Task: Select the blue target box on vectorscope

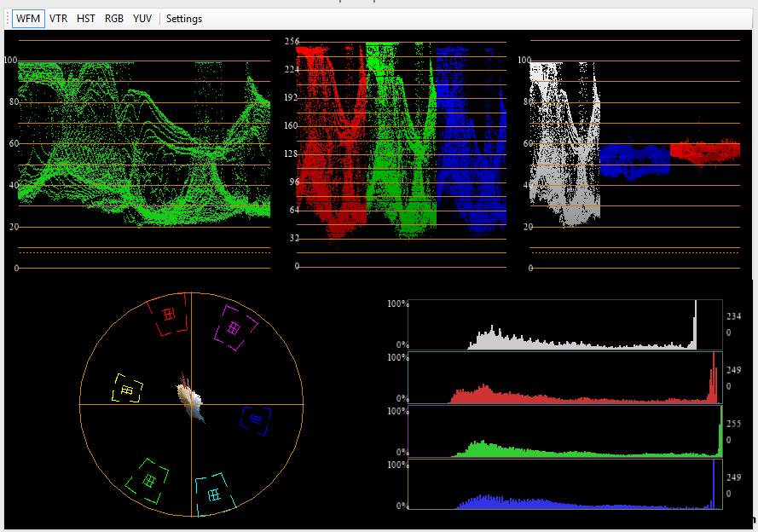Action: [255, 418]
